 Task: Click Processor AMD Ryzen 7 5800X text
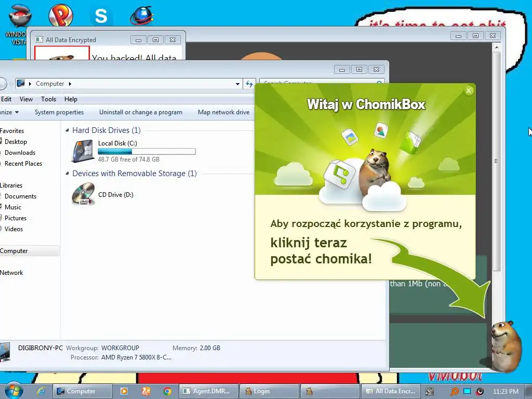[121, 357]
